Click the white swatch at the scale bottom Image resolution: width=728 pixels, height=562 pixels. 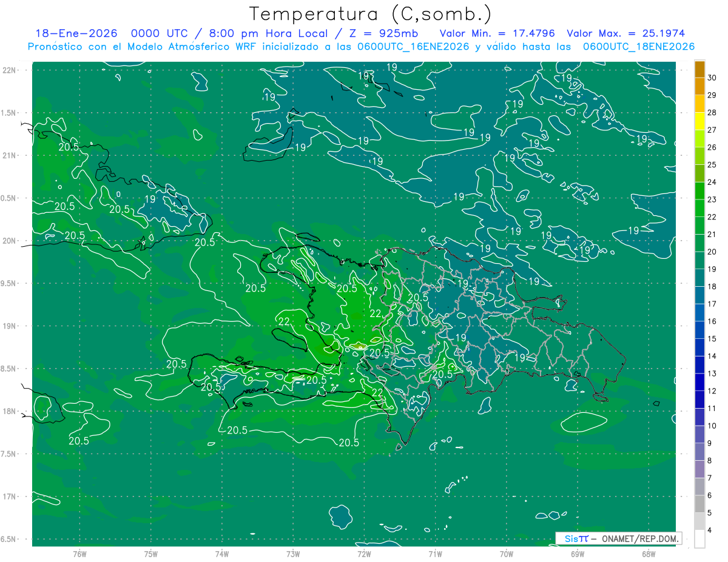(699, 539)
